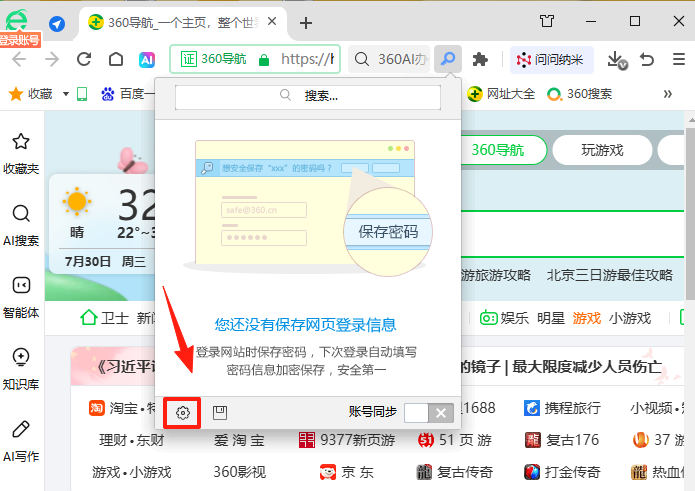Select the 玩游戏 page tab

point(602,150)
